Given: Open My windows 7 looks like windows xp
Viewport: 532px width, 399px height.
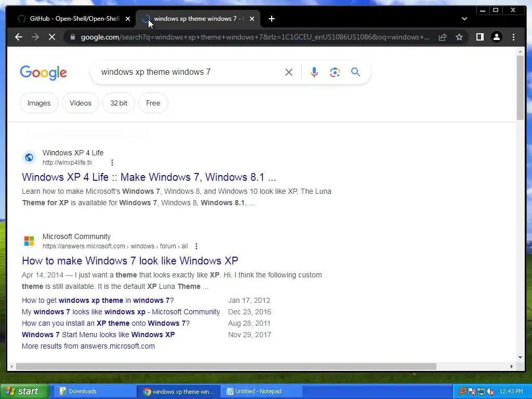Looking at the screenshot, I should pyautogui.click(x=121, y=312).
